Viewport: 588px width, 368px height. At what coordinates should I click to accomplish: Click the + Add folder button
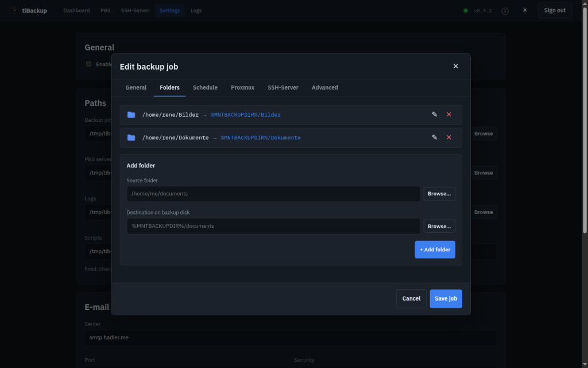435,250
